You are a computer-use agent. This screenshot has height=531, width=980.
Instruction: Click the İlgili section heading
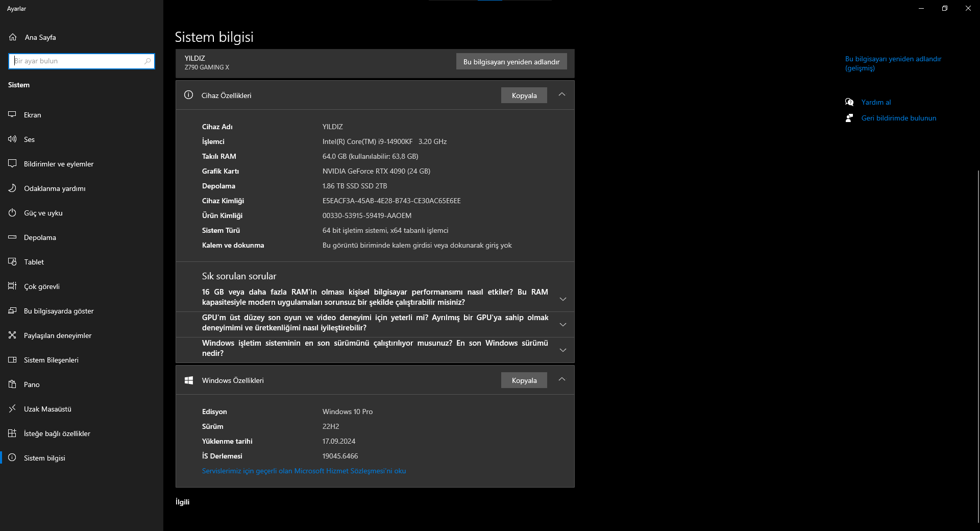tap(182, 502)
